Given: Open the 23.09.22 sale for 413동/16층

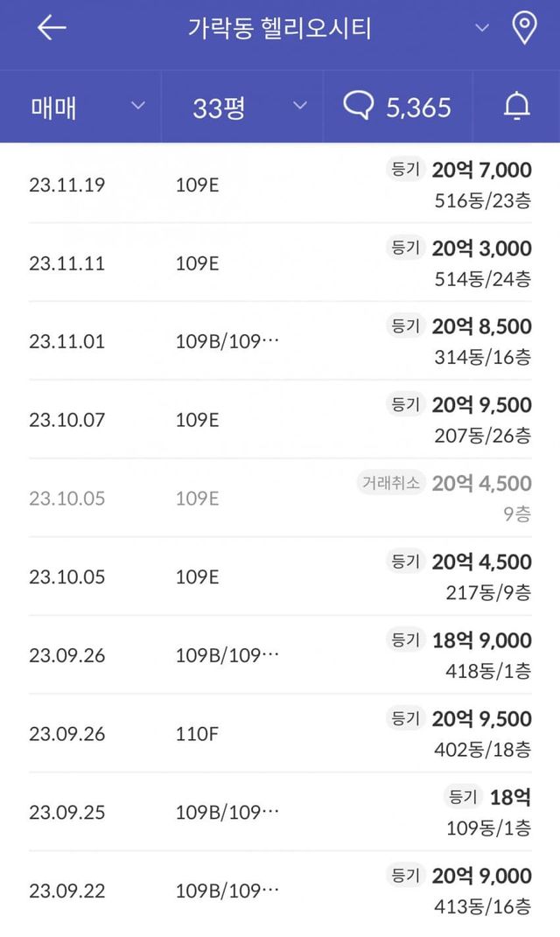Looking at the screenshot, I should (280, 890).
